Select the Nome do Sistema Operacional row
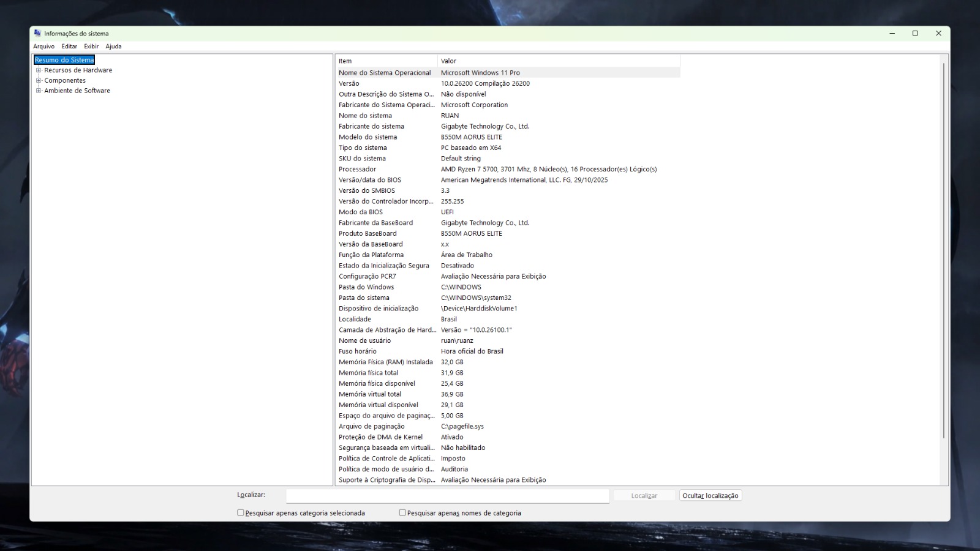This screenshot has width=980, height=551. (x=508, y=73)
